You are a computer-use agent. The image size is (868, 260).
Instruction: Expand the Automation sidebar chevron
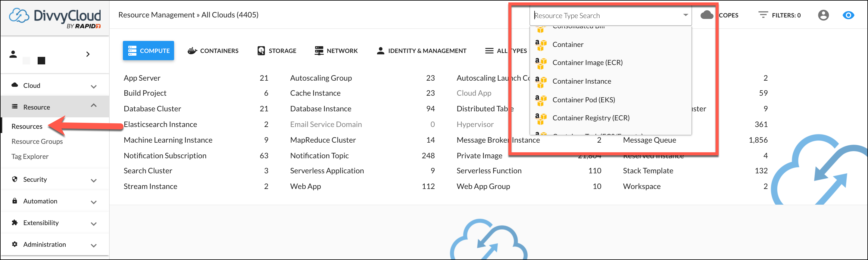(94, 202)
